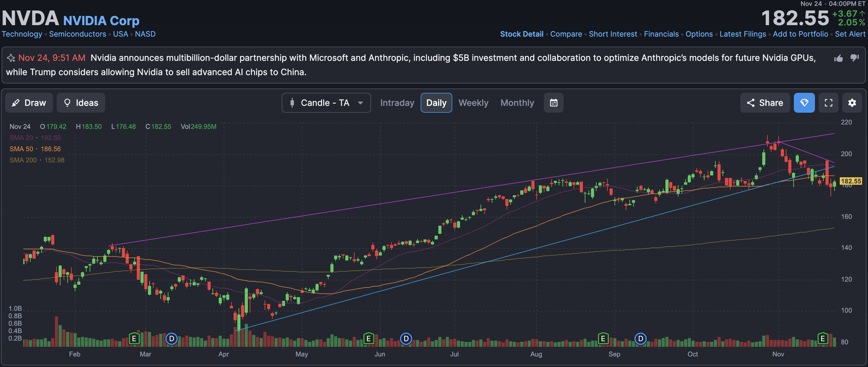Switch to Intraday timeframe

pos(397,103)
